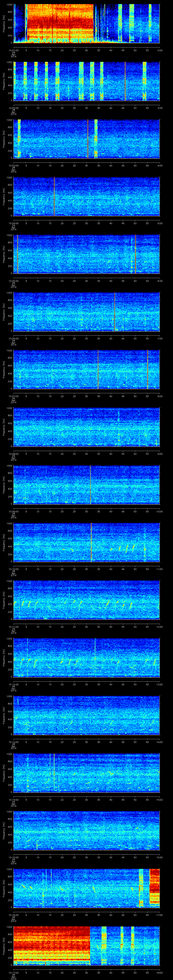The width and height of the screenshot is (173, 980).
Task: Select the "10:09:00" time label
Action: pos(13,512)
